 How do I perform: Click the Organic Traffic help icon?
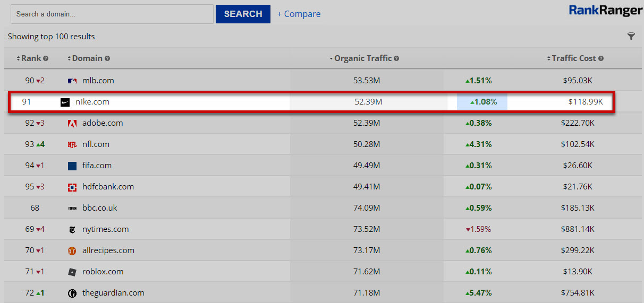[x=396, y=58]
